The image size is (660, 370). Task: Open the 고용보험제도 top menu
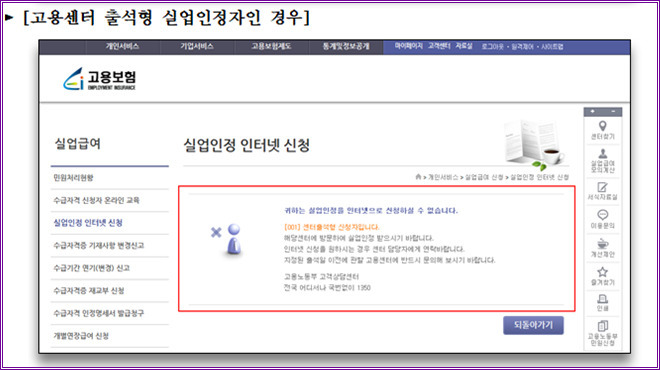pyautogui.click(x=271, y=46)
